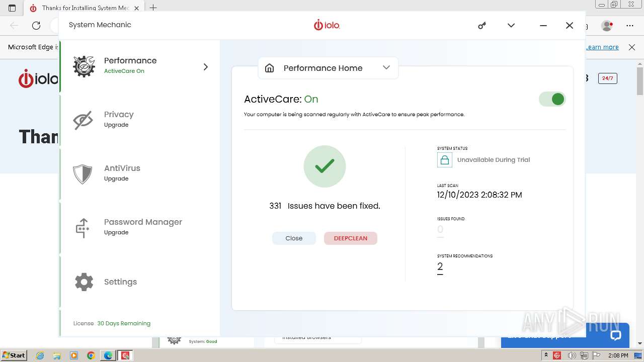Open Chrome from taskbar
644x362 pixels.
[x=91, y=355]
